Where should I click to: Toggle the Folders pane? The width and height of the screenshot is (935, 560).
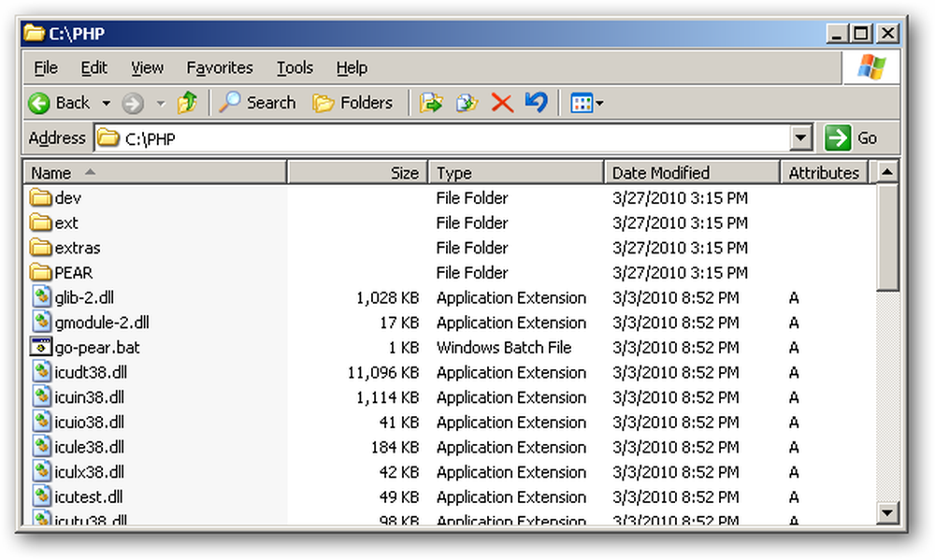pyautogui.click(x=352, y=103)
